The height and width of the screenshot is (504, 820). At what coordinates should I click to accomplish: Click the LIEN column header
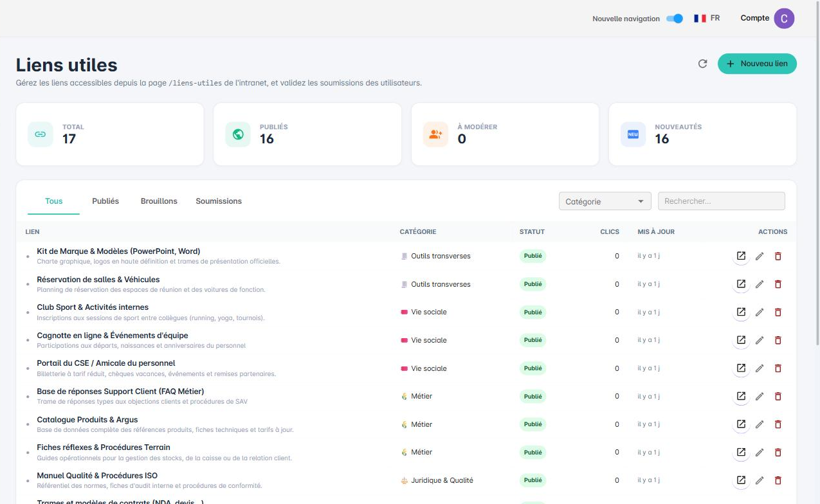[32, 231]
